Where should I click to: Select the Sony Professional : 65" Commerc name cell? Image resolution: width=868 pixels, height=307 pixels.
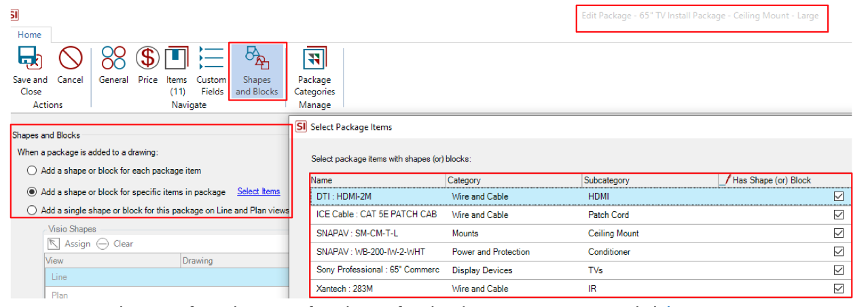click(378, 270)
